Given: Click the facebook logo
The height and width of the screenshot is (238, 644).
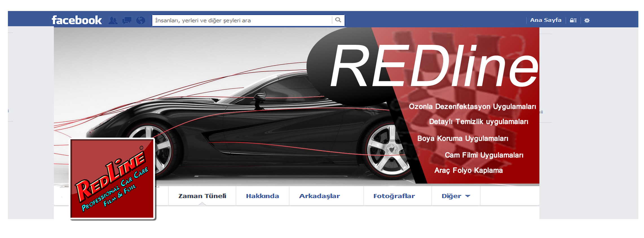Looking at the screenshot, I should (x=76, y=20).
